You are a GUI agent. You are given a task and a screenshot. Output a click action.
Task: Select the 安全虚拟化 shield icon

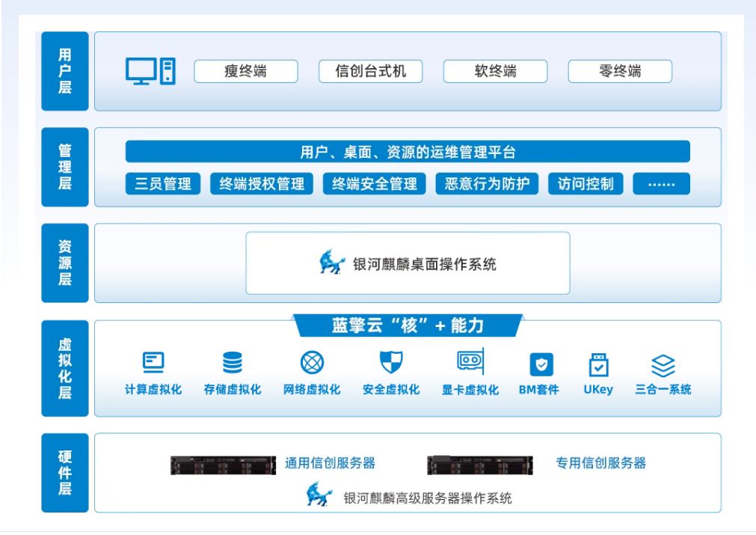391,362
